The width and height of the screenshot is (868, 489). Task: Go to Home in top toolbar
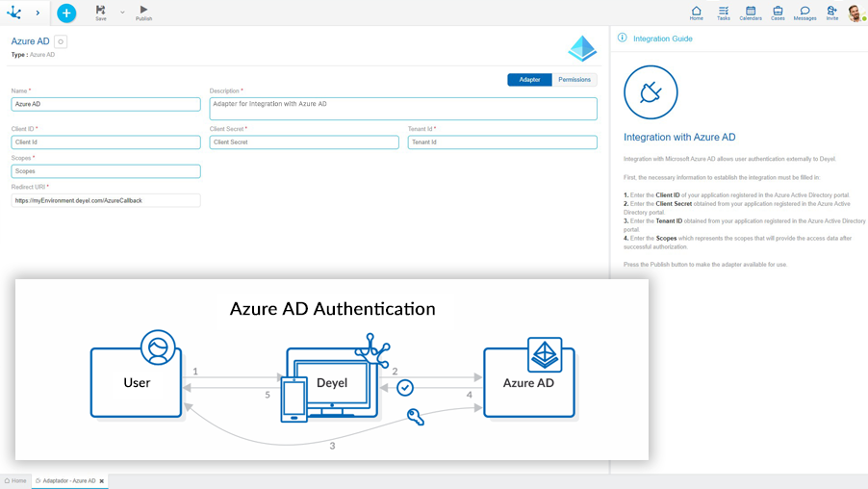tap(697, 13)
